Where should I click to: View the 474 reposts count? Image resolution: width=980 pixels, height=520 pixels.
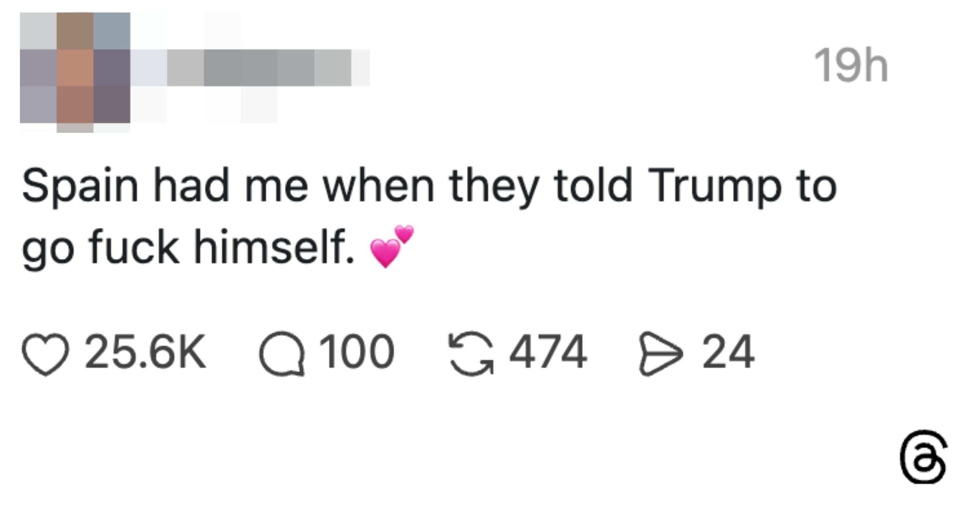(548, 351)
